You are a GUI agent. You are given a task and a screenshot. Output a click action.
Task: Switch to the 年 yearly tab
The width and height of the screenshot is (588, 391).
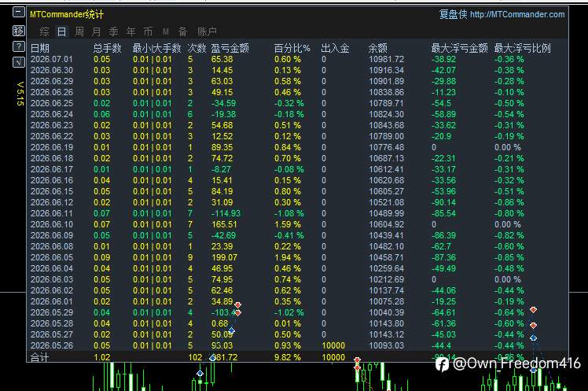(130, 31)
